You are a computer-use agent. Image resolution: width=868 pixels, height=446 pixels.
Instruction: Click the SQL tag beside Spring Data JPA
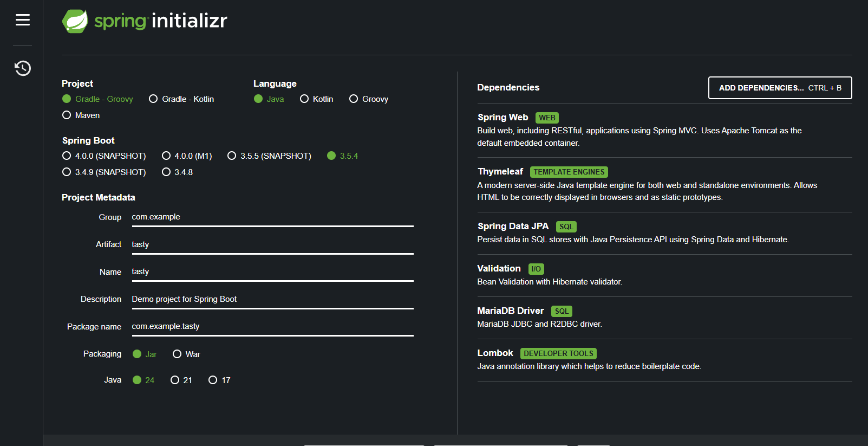coord(566,227)
